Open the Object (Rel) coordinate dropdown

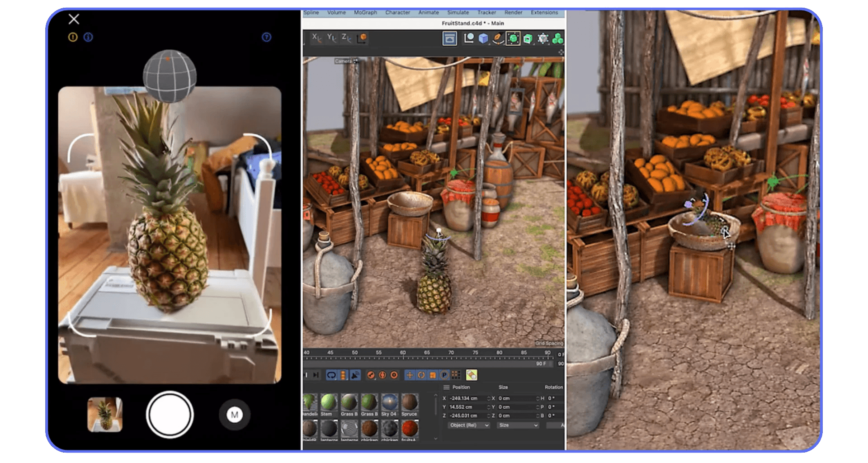[468, 425]
